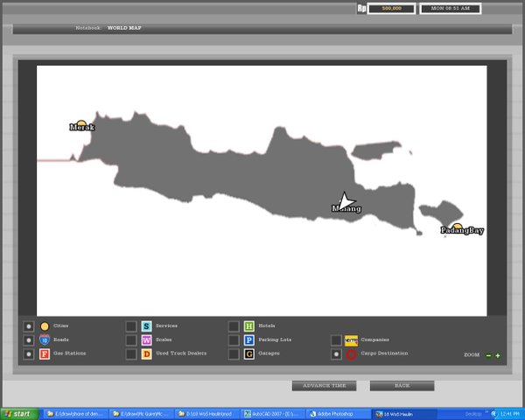Zoom out the map with minus button
The height and width of the screenshot is (420, 525).
click(x=488, y=355)
